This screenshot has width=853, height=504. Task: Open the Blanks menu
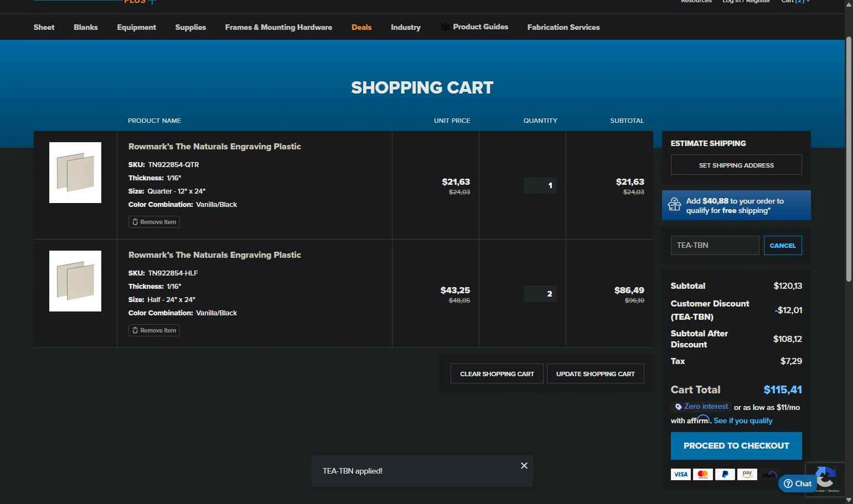tap(86, 27)
